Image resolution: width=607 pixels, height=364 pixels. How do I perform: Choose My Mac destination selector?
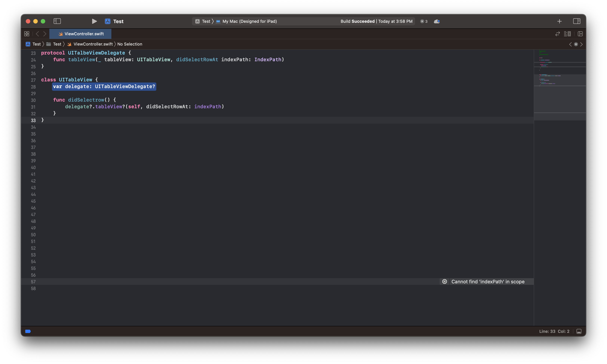pyautogui.click(x=249, y=21)
